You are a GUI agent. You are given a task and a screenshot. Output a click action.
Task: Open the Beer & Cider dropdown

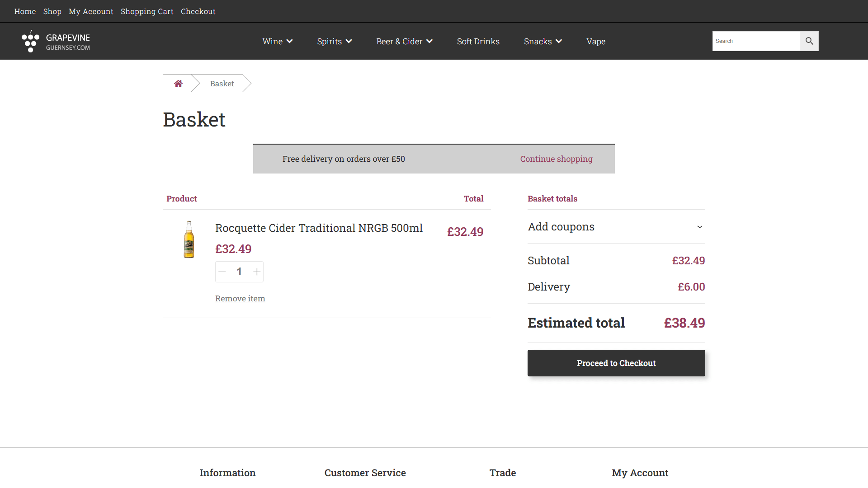click(x=404, y=42)
